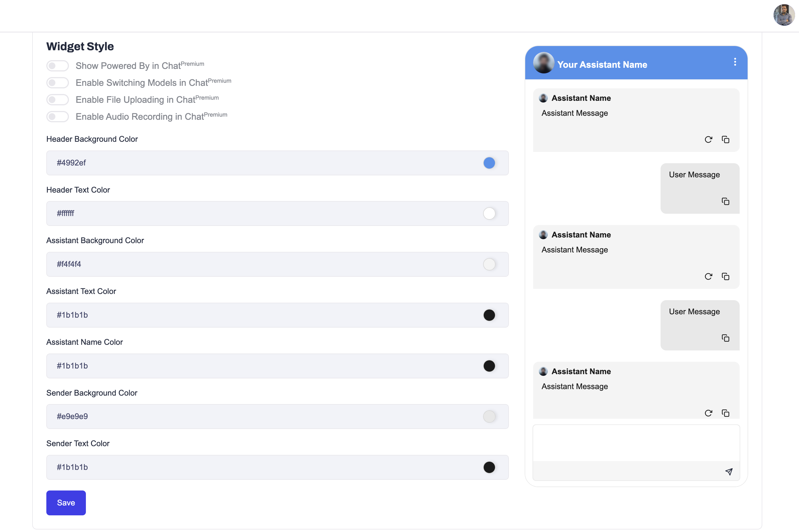Click the send message paper plane icon
Image resolution: width=799 pixels, height=532 pixels.
(x=729, y=472)
